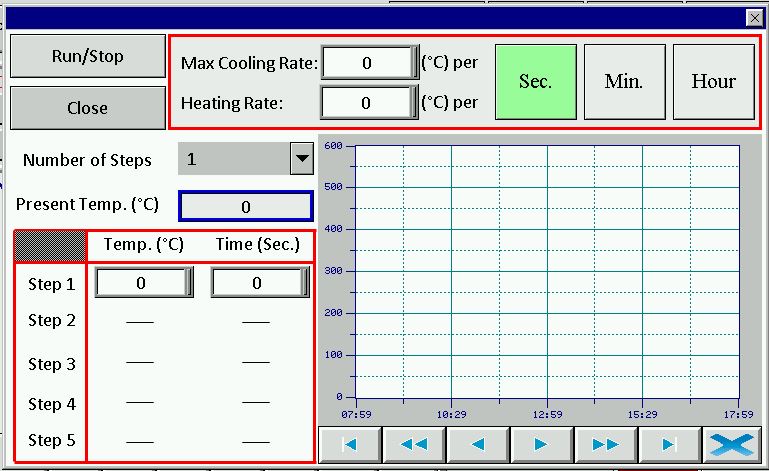Image resolution: width=769 pixels, height=471 pixels.
Task: Click the Present Temp. value display
Action: coord(246,207)
